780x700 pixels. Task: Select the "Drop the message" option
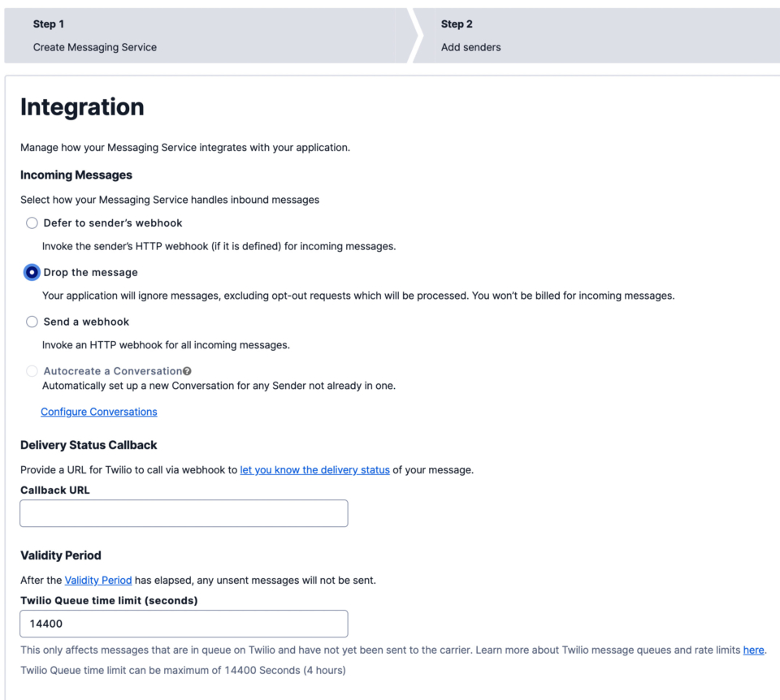tap(31, 272)
